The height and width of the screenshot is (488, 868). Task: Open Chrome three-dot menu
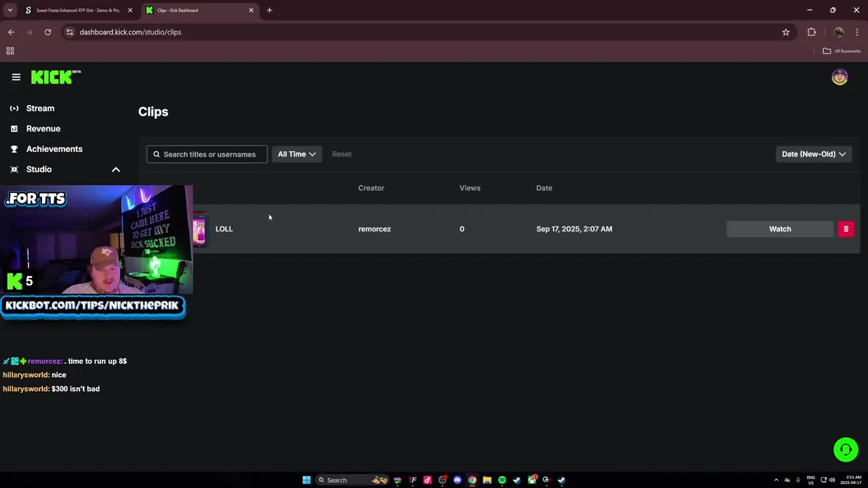857,32
